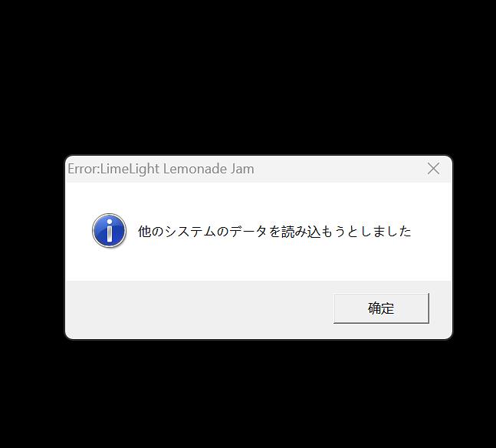Click 'しました' at the message end
The width and height of the screenshot is (496, 448).
click(x=386, y=232)
